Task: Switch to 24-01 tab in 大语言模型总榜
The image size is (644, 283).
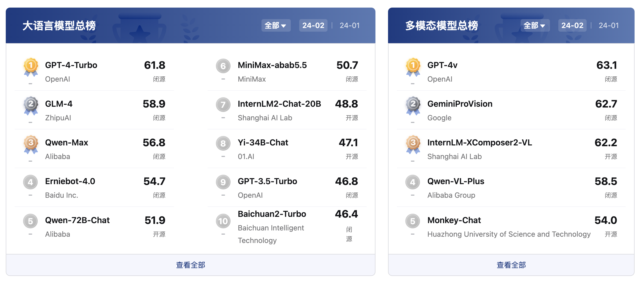Action: pyautogui.click(x=350, y=25)
